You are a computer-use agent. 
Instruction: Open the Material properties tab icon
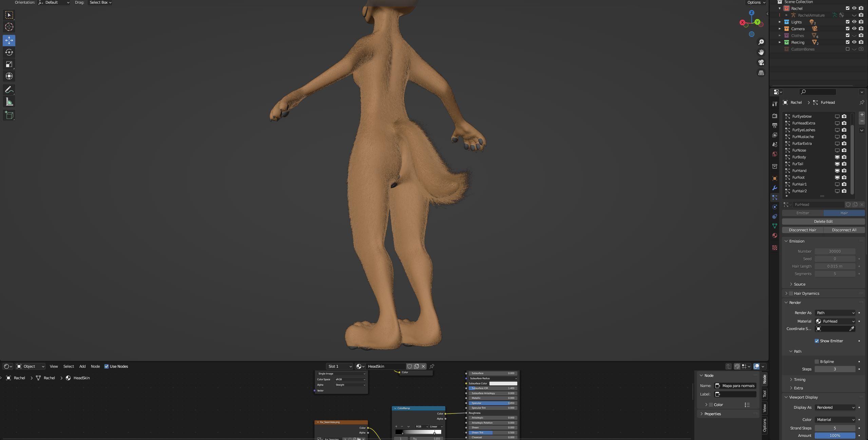coord(774,235)
